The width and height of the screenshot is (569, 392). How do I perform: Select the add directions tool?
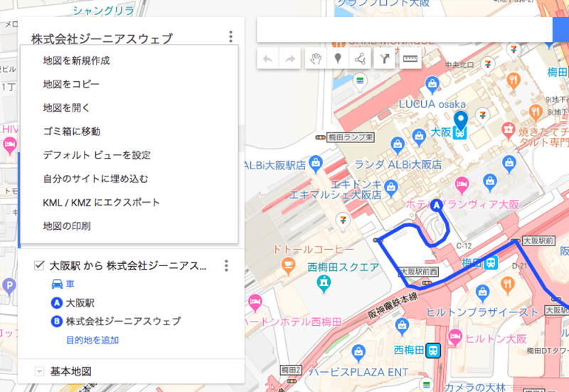384,58
